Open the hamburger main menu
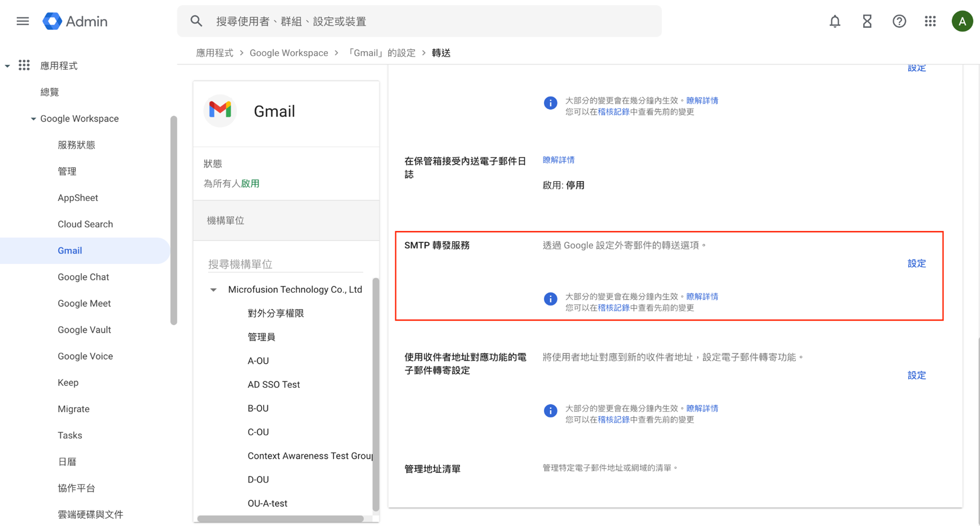Viewport: 980px width, 526px height. point(22,21)
